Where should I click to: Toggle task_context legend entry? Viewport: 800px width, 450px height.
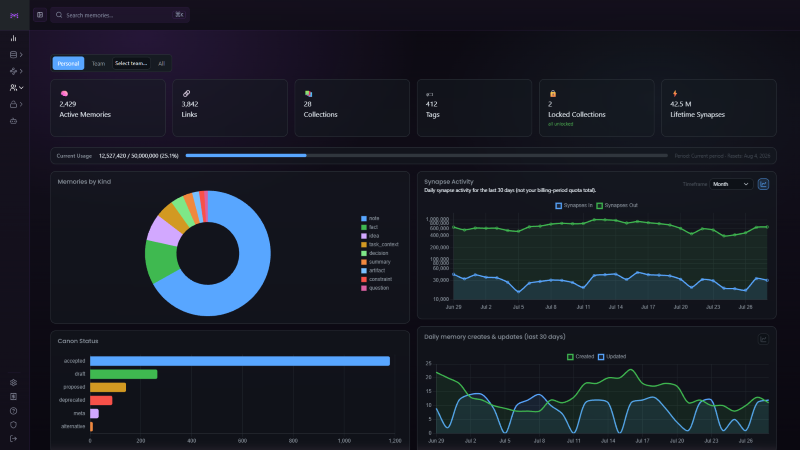[x=380, y=244]
